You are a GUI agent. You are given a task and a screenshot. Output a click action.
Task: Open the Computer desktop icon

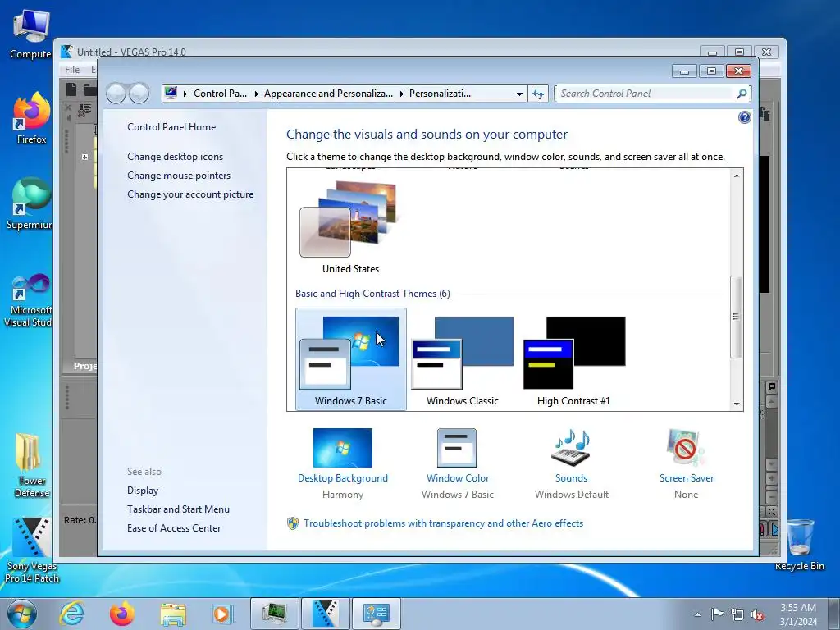tap(31, 34)
